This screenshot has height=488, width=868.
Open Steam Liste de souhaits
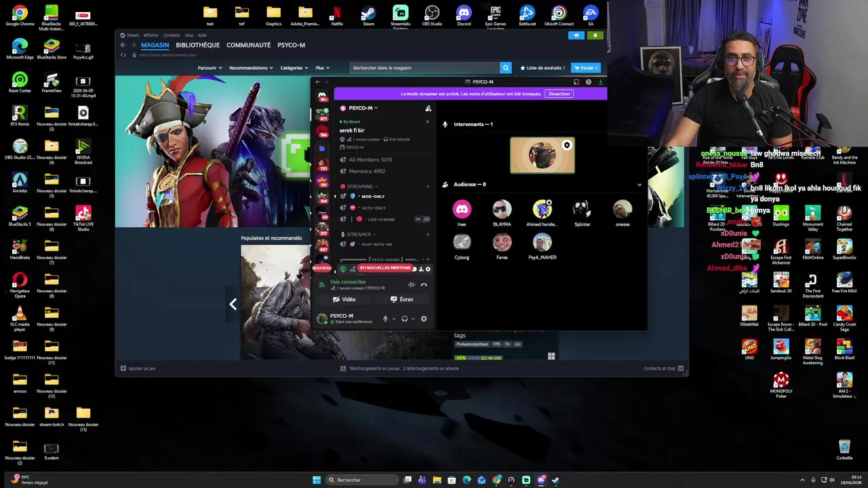tap(542, 68)
